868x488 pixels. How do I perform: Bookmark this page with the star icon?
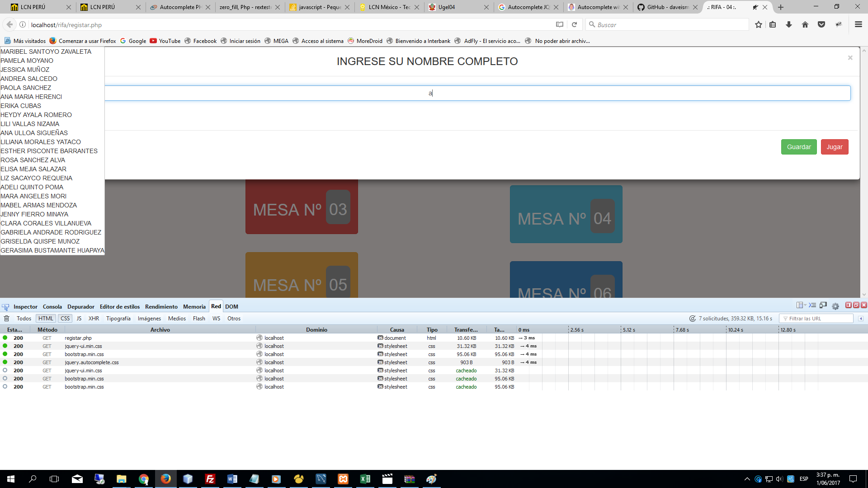[x=759, y=25]
